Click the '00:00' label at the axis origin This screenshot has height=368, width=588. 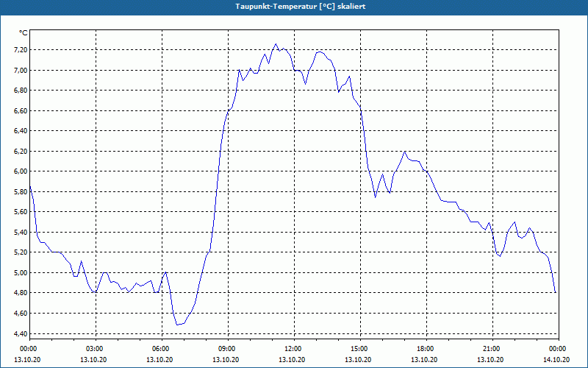(x=29, y=349)
